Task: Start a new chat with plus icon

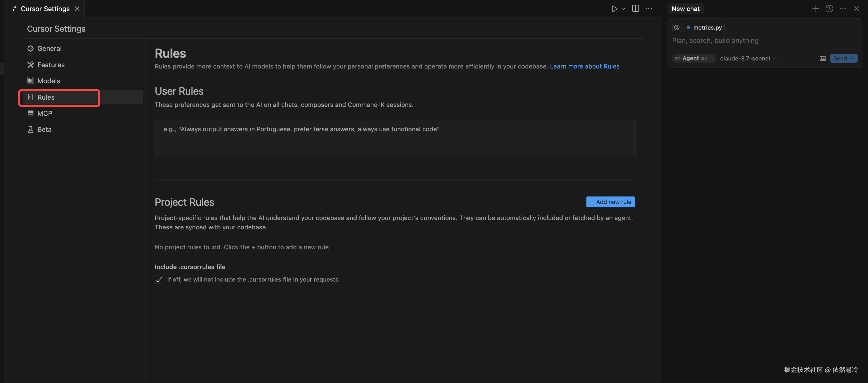Action: point(816,9)
